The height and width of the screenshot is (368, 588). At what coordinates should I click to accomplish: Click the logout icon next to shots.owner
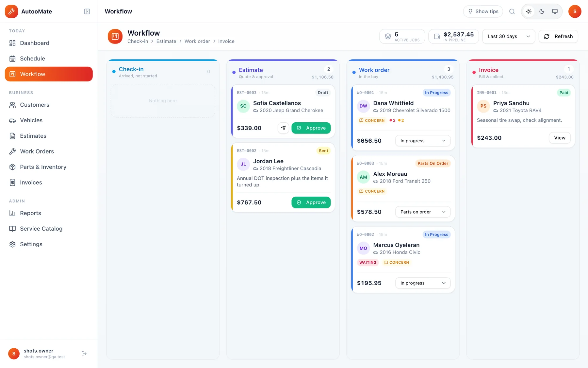(84, 354)
